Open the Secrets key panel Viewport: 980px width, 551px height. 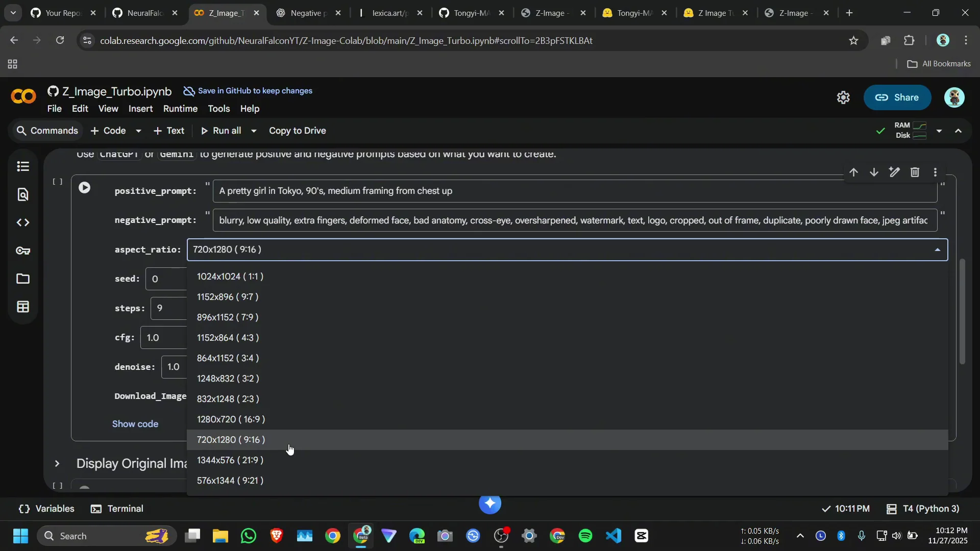23,251
